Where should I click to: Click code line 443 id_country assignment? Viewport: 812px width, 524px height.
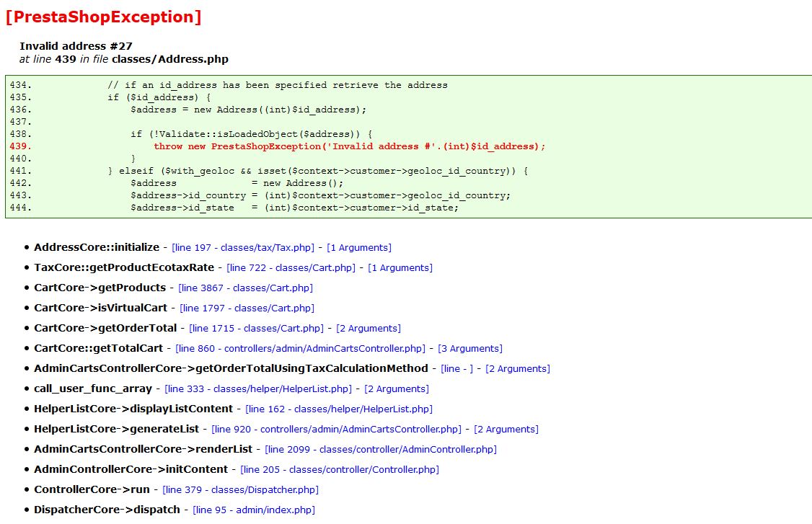point(321,196)
